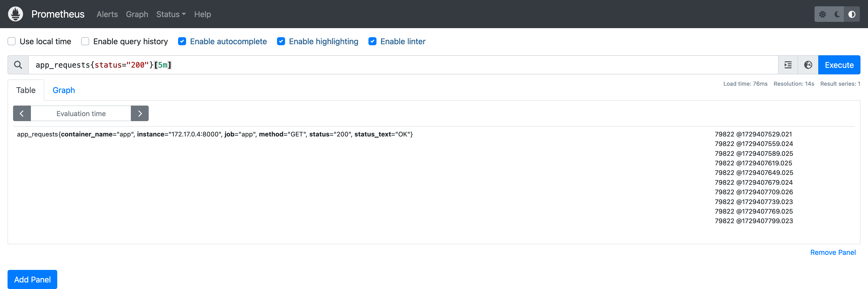Click the value at timestamp 1729407739.023

[754, 202]
